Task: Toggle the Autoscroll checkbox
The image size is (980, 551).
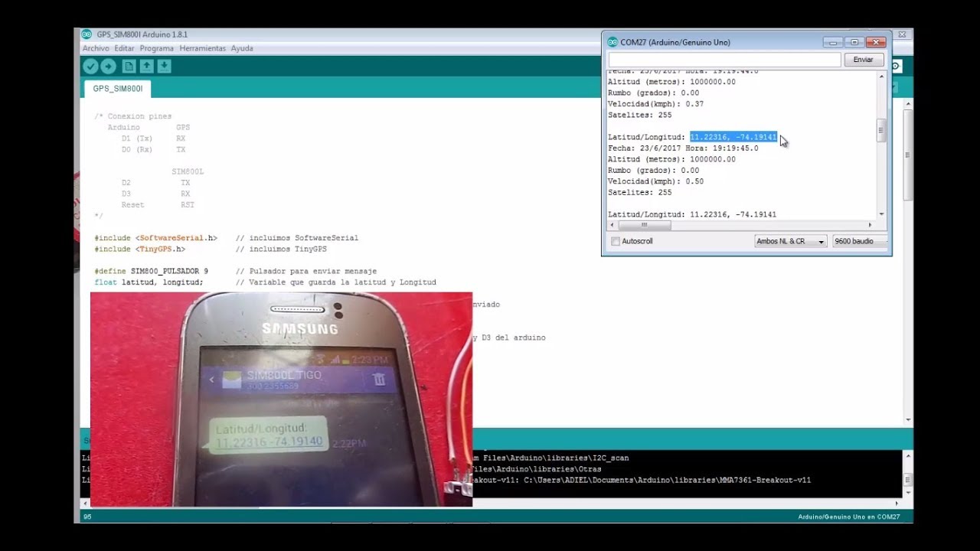Action: point(615,241)
